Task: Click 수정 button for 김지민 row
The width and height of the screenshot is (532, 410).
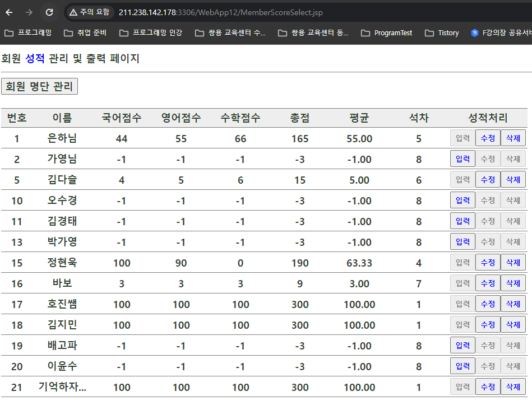Action: (488, 324)
